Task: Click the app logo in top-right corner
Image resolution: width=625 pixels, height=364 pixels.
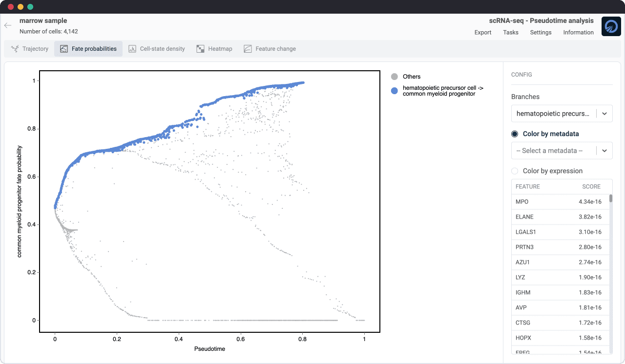Action: click(x=611, y=26)
